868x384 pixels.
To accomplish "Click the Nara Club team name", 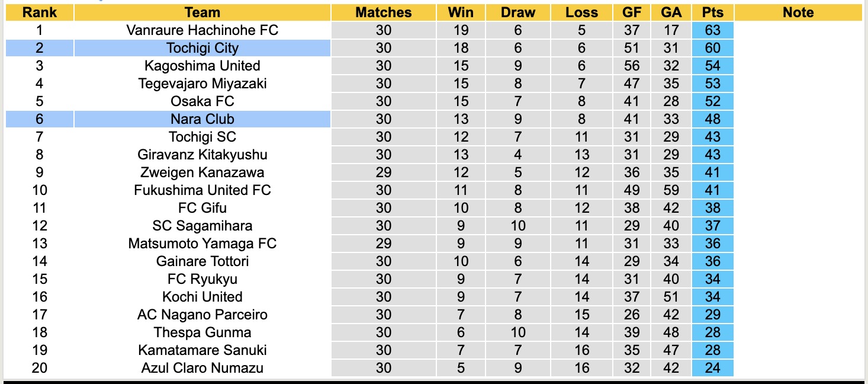I will (202, 119).
